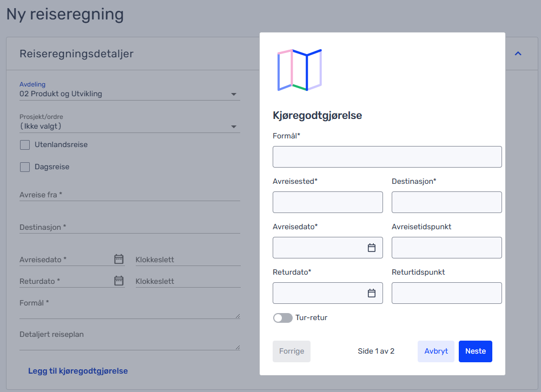541x392 pixels.
Task: Enable the Tur-retur toggle
Action: [x=282, y=318]
